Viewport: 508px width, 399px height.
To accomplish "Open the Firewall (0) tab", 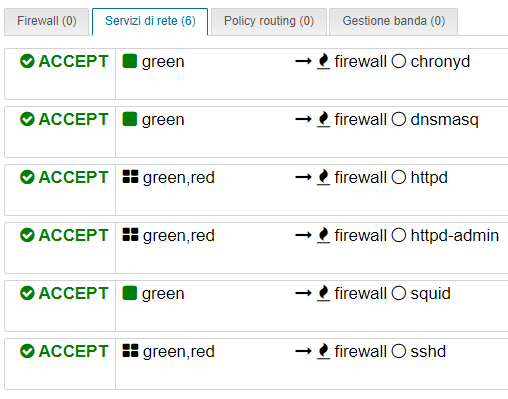I will 47,21.
